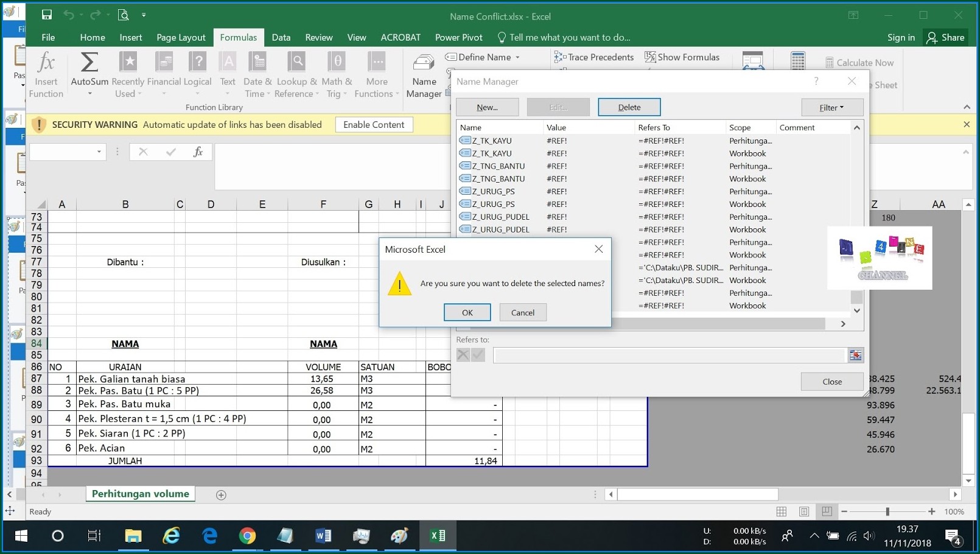Expand the Name Box dropdown arrow
This screenshot has width=980, height=554.
point(99,152)
